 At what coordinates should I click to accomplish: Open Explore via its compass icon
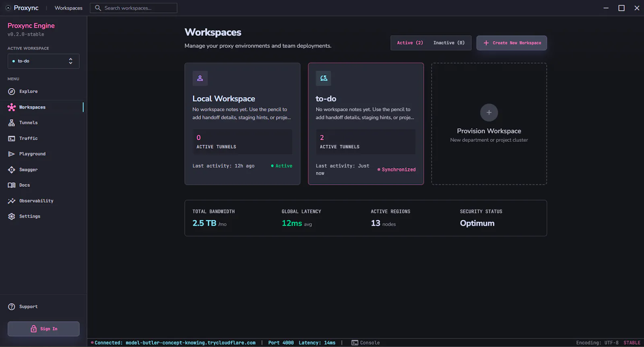pos(12,91)
